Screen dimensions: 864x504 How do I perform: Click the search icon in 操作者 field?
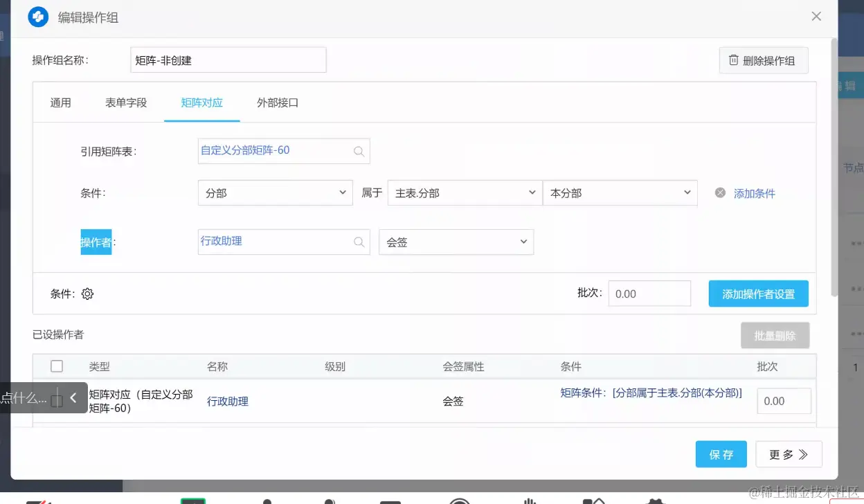coord(359,242)
